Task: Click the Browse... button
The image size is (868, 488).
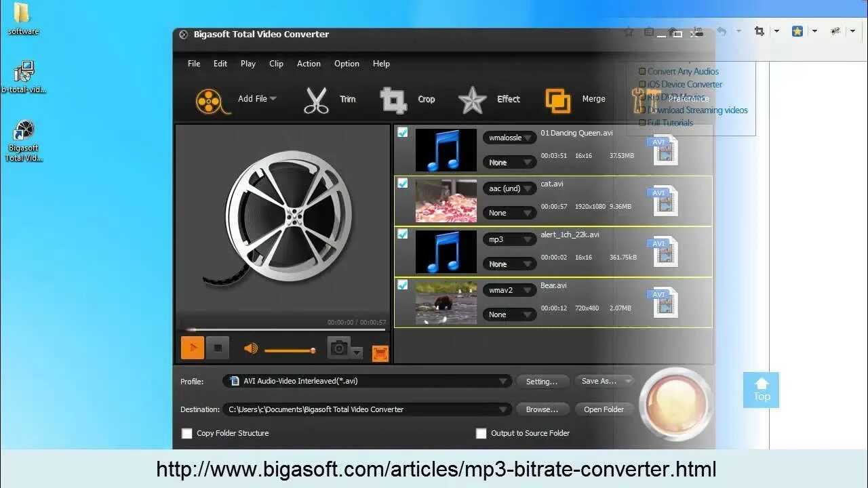Action: (542, 409)
